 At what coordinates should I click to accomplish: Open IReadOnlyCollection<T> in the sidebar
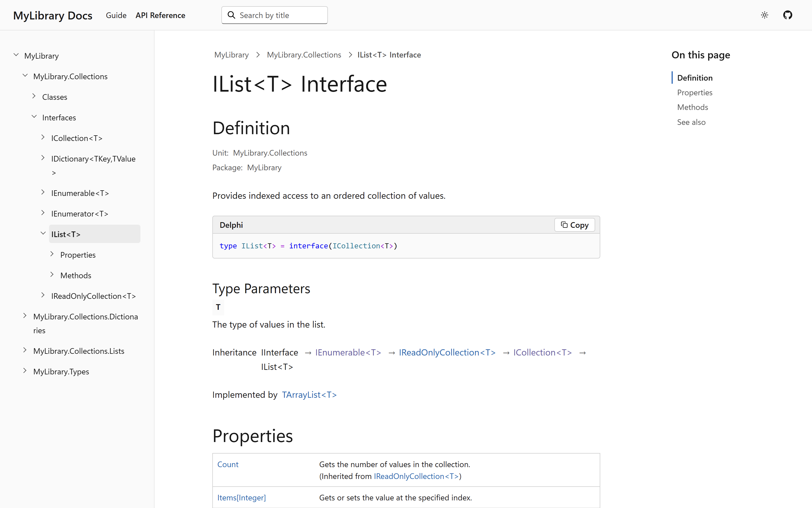click(93, 296)
